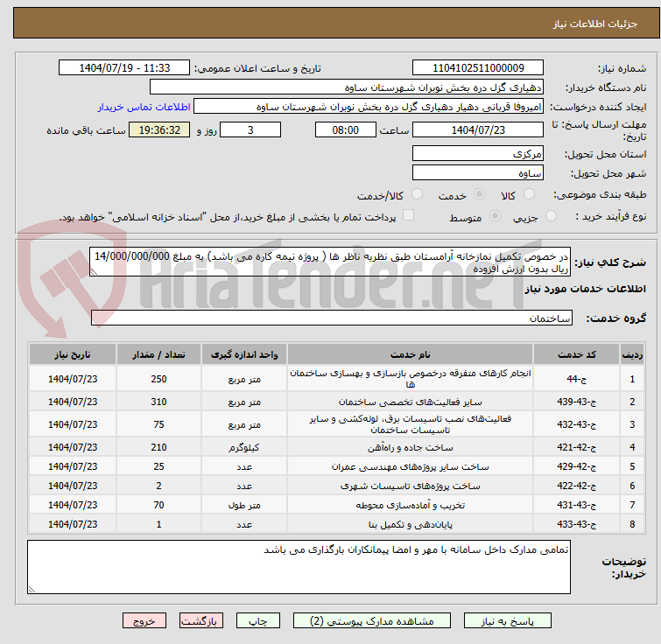Click the buyer notes text area
The height and width of the screenshot is (644, 661).
pyautogui.click(x=299, y=568)
